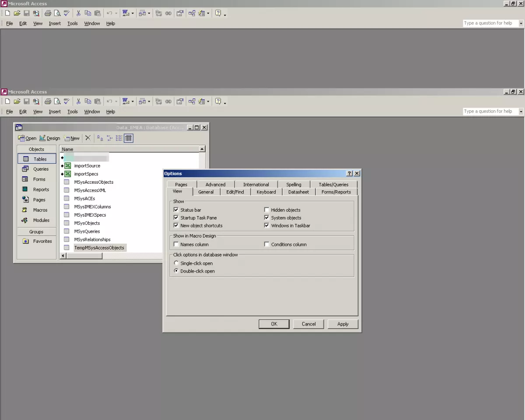Enable the Hidden objects checkbox

[x=267, y=210]
